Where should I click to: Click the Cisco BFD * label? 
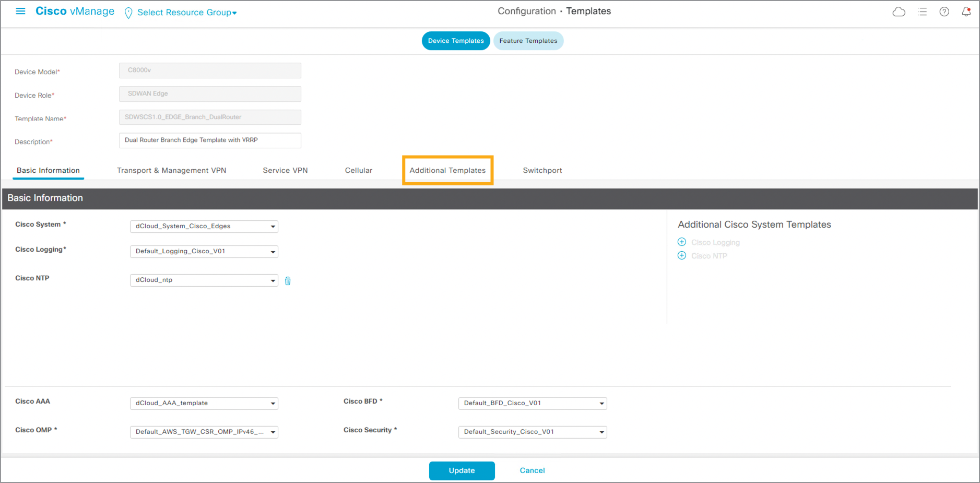pyautogui.click(x=363, y=402)
